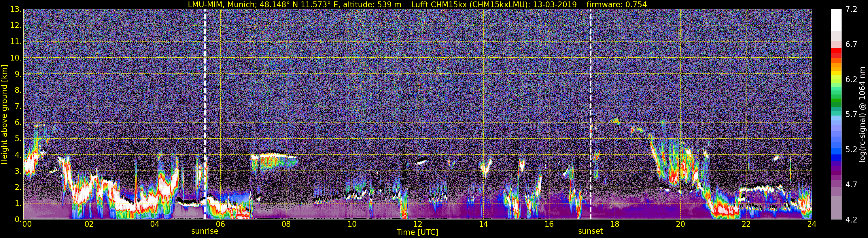Click the colorbar value '7.2'

click(x=851, y=9)
